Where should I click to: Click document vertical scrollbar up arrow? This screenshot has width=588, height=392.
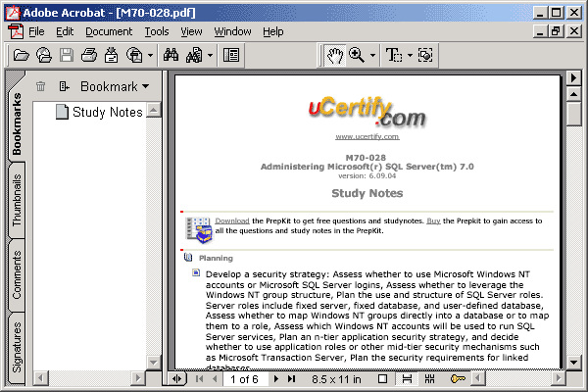coord(573,94)
